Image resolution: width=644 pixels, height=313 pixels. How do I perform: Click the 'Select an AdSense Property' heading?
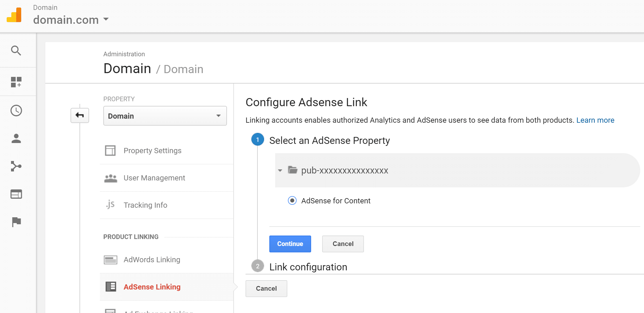[329, 140]
